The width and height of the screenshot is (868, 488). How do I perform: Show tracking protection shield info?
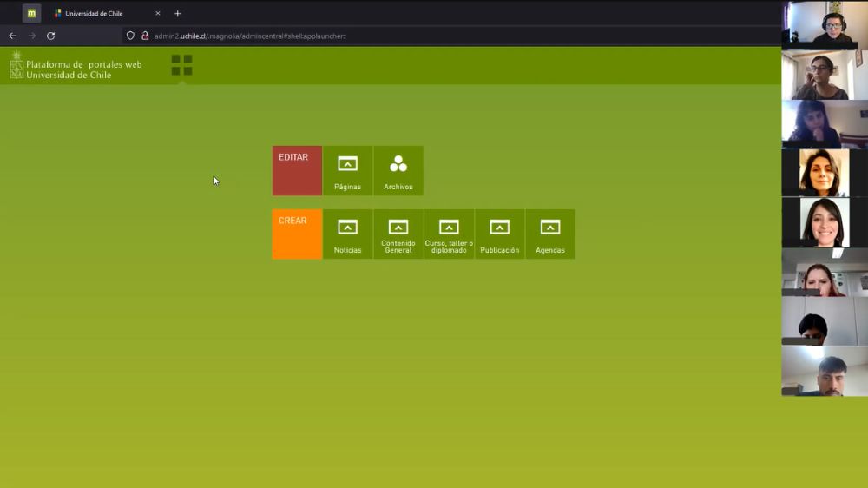pyautogui.click(x=131, y=36)
